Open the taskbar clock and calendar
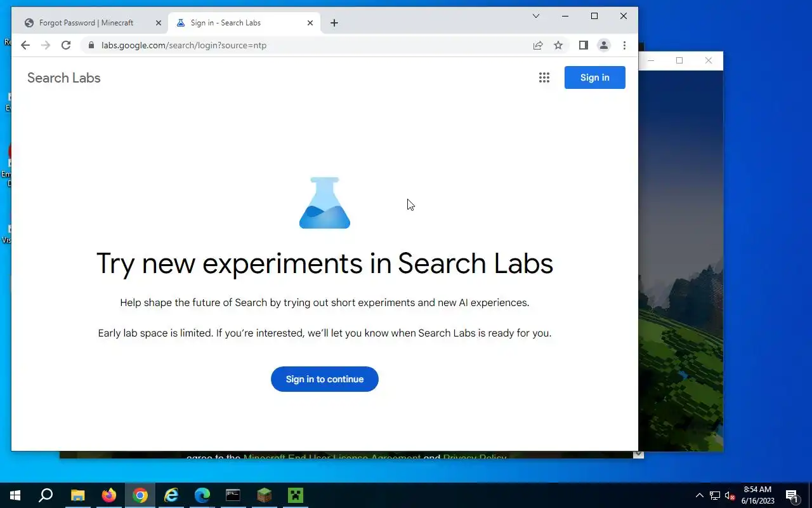 click(758, 495)
